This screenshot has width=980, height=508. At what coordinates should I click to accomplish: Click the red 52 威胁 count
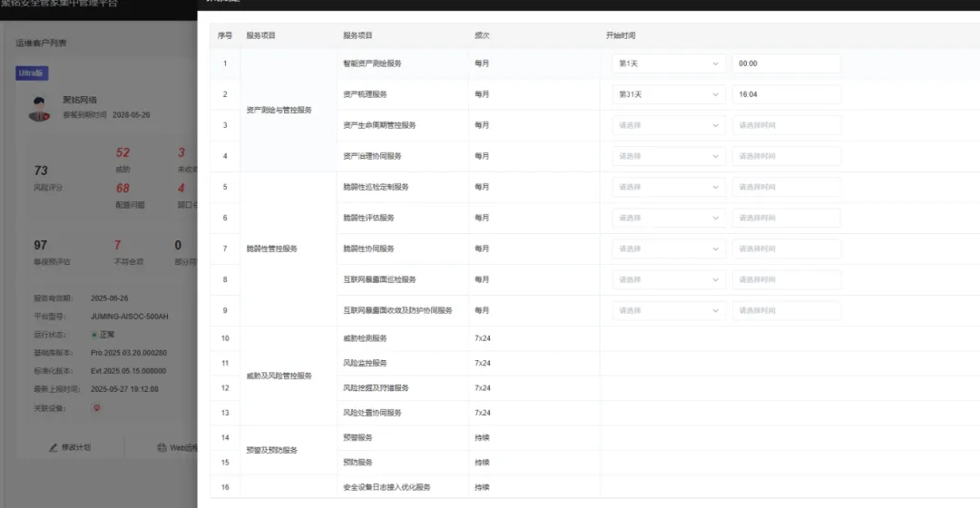click(x=122, y=153)
